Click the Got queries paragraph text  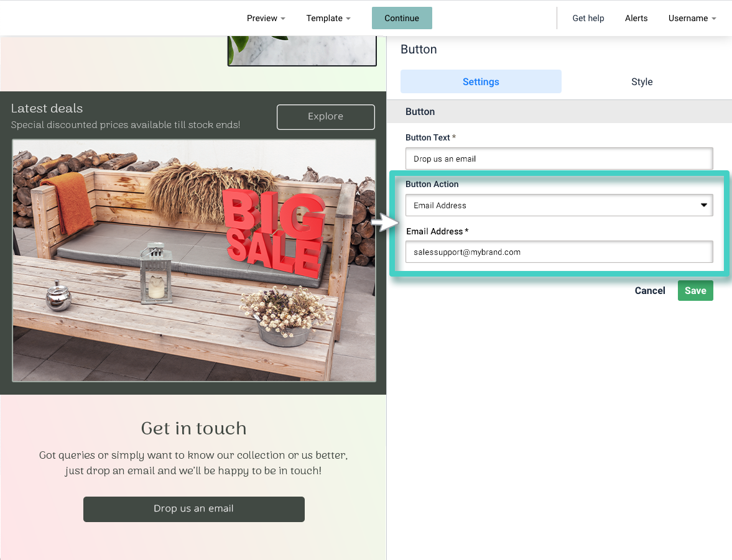[193, 462]
